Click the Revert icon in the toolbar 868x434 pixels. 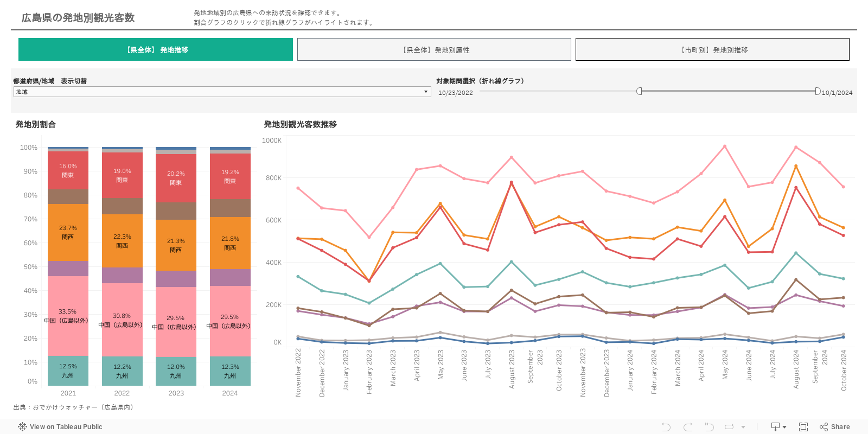click(709, 427)
